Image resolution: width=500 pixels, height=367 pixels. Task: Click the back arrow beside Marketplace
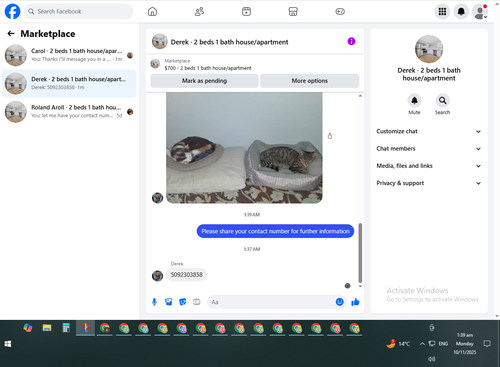click(x=11, y=33)
